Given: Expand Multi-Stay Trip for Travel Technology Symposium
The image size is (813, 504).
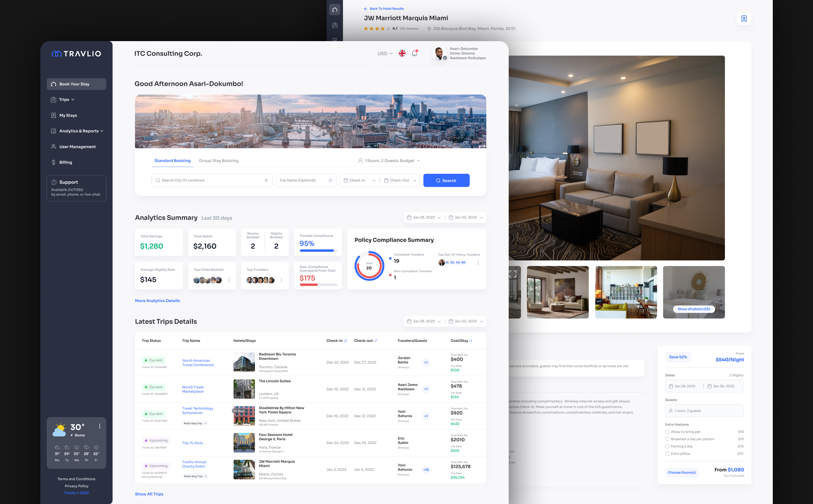Looking at the screenshot, I should (x=196, y=423).
